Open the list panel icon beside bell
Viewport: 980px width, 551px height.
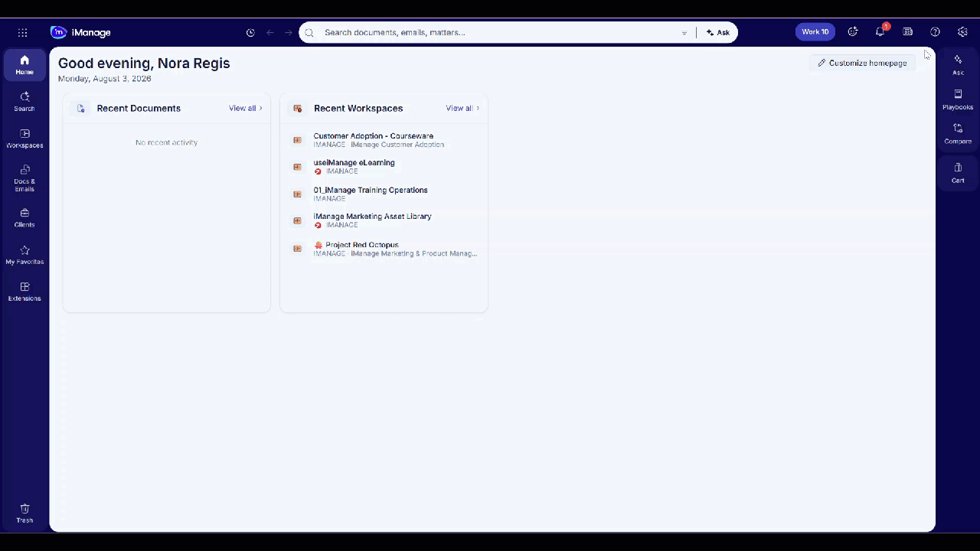[908, 32]
